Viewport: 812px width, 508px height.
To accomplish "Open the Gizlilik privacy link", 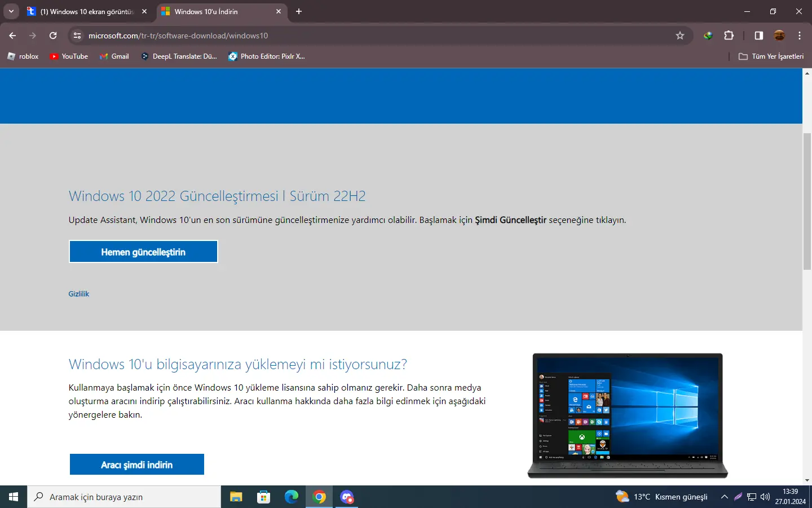I will (x=79, y=294).
